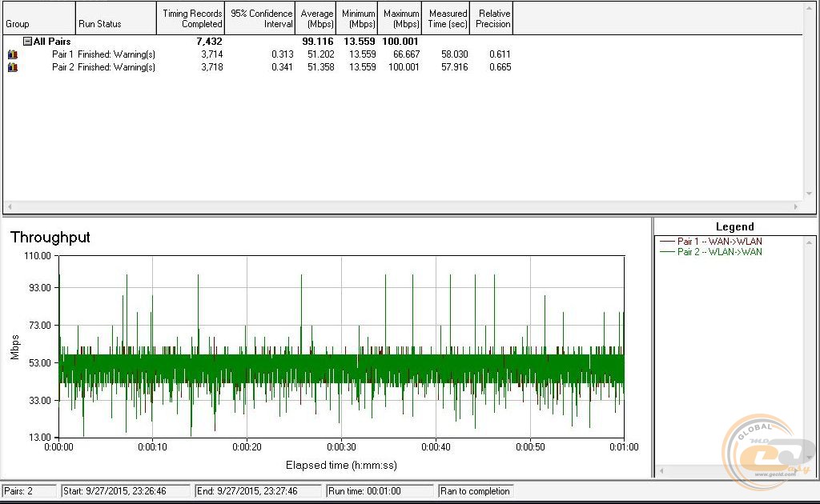Click the Run Status column header
820x504 pixels.
click(x=116, y=18)
